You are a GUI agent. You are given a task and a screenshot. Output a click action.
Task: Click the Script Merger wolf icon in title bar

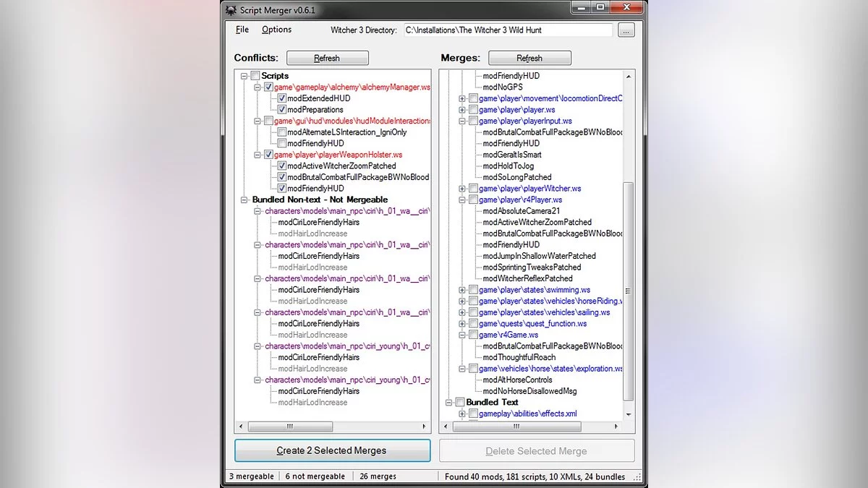pyautogui.click(x=231, y=10)
